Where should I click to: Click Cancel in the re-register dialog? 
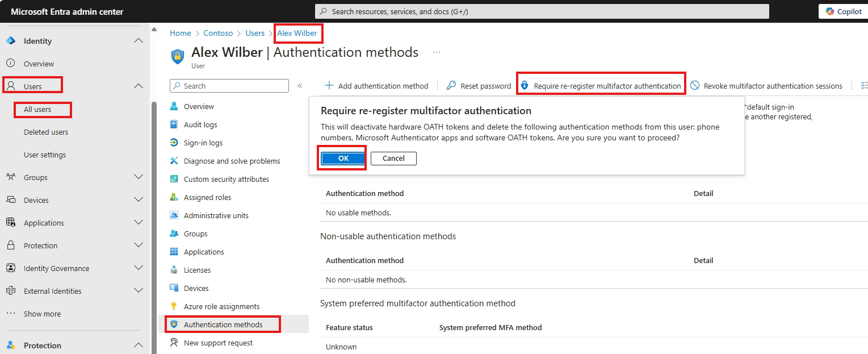[x=393, y=159]
